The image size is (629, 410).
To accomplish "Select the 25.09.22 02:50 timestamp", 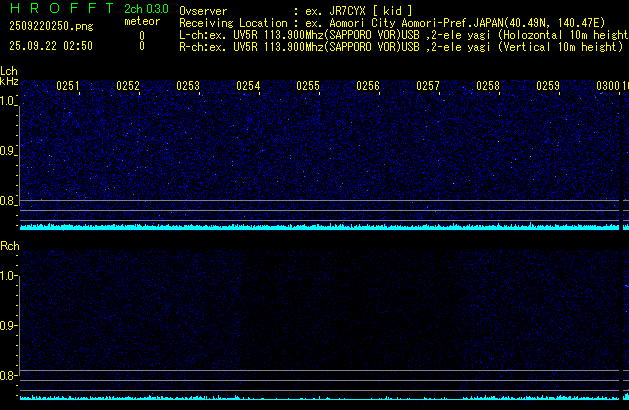I will point(50,46).
